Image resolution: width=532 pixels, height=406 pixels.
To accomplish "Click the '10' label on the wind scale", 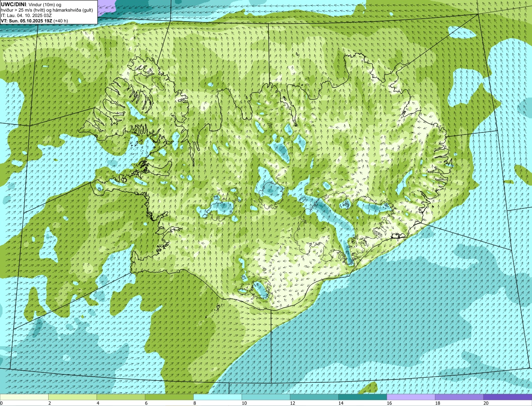I will [x=244, y=403].
